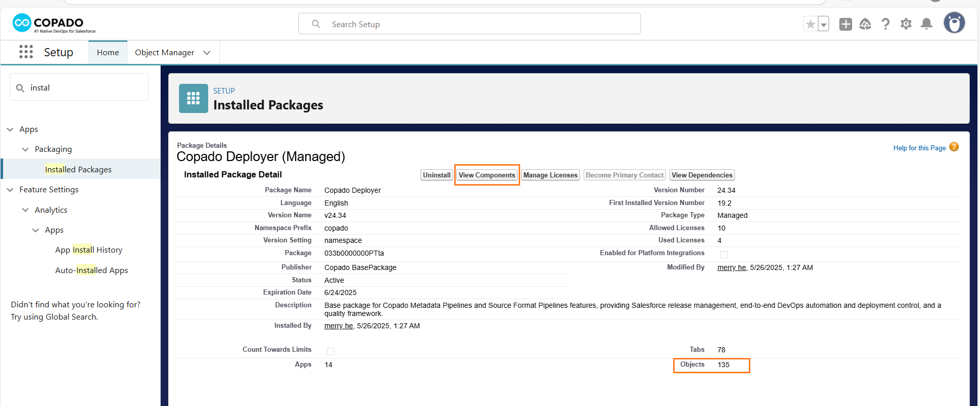Open merry he link in Modified By
The height and width of the screenshot is (406, 980).
click(731, 267)
